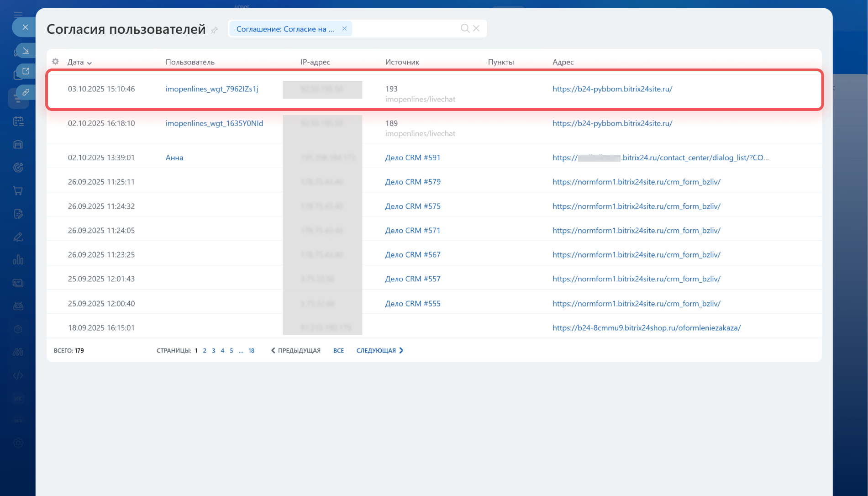The width and height of the screenshot is (868, 496).
Task: Remove the Соглашение filter chip
Action: [x=345, y=29]
